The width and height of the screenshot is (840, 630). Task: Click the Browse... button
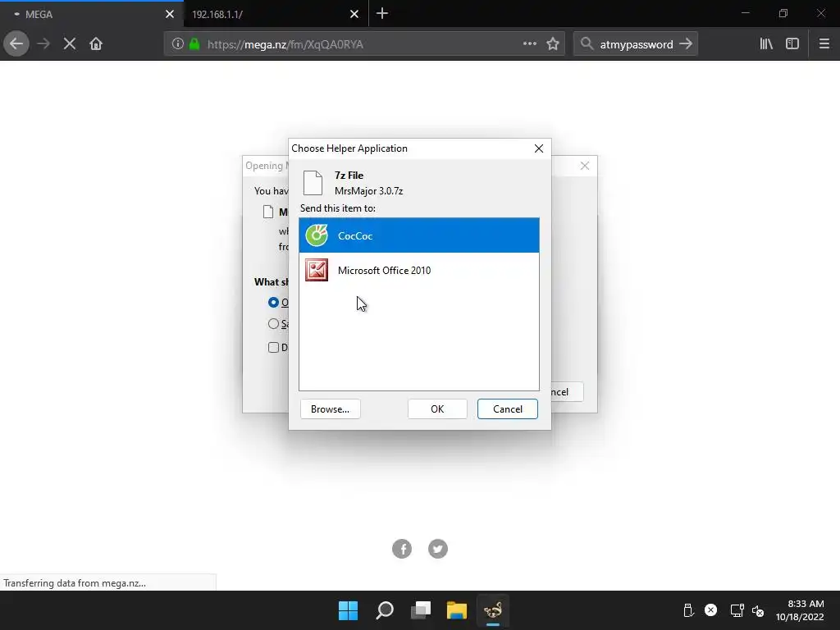point(330,409)
